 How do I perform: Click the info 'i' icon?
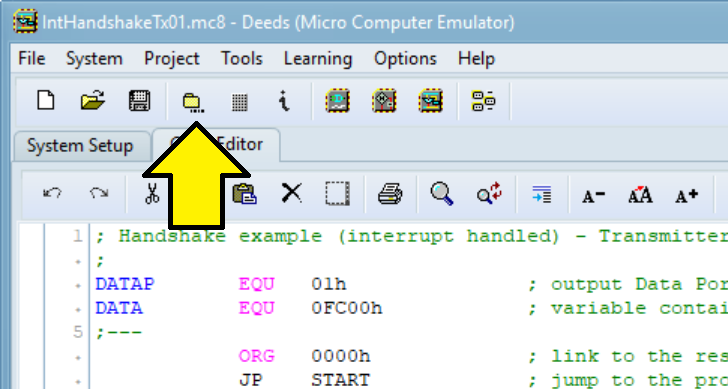click(x=285, y=100)
